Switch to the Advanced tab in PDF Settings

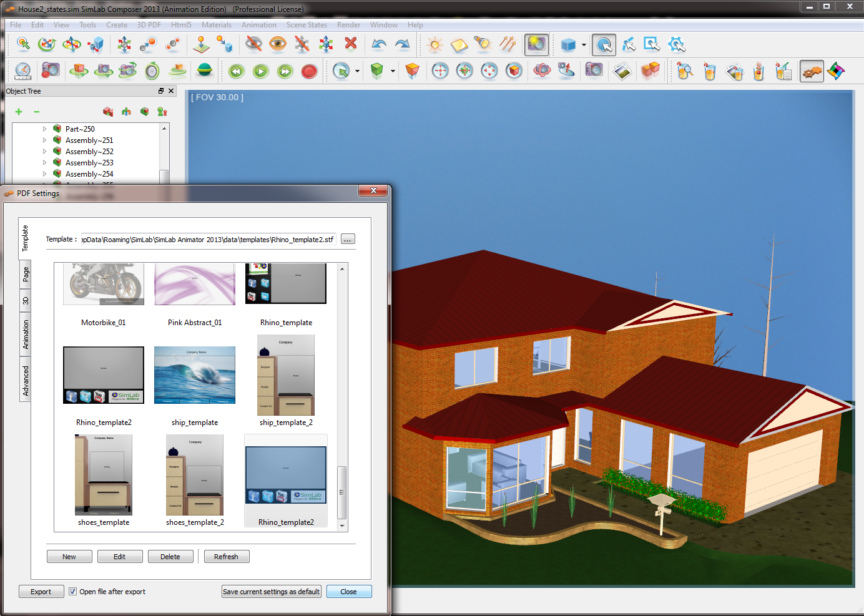coord(26,381)
